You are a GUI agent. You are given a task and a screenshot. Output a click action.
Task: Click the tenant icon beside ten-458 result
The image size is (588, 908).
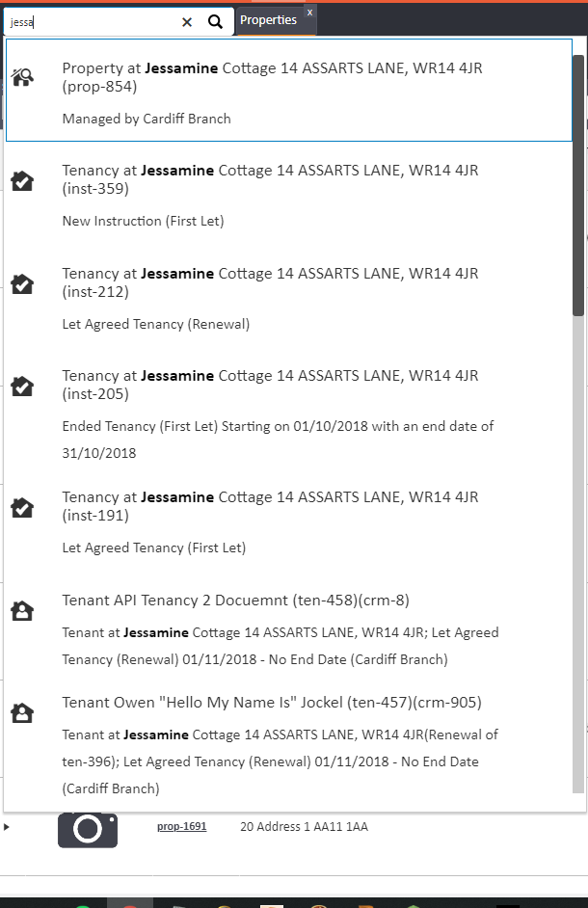tap(22, 610)
